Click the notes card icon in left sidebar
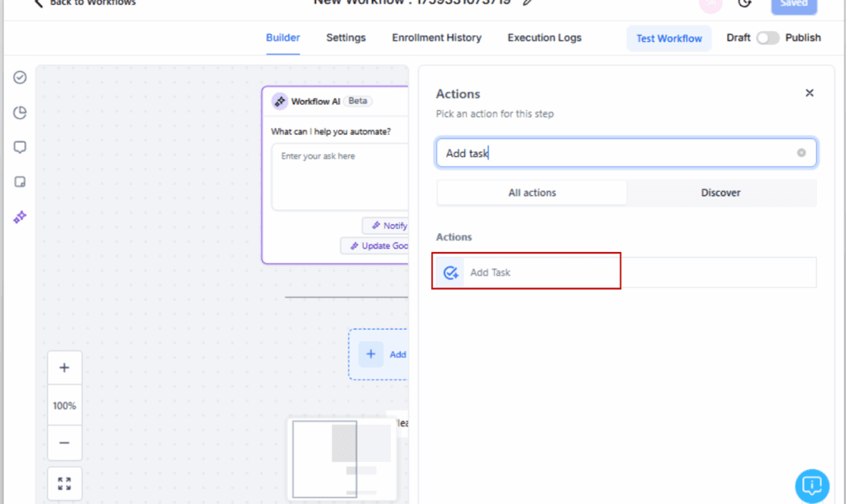The image size is (846, 504). (x=19, y=182)
